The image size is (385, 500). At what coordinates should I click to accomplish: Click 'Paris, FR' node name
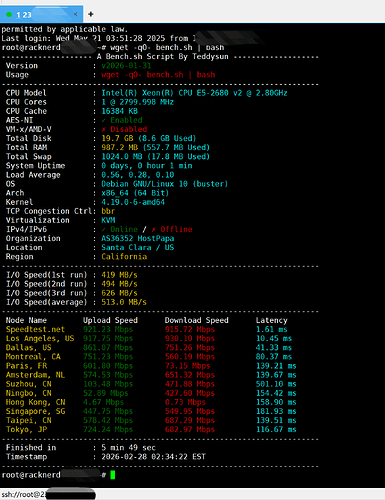click(x=26, y=366)
